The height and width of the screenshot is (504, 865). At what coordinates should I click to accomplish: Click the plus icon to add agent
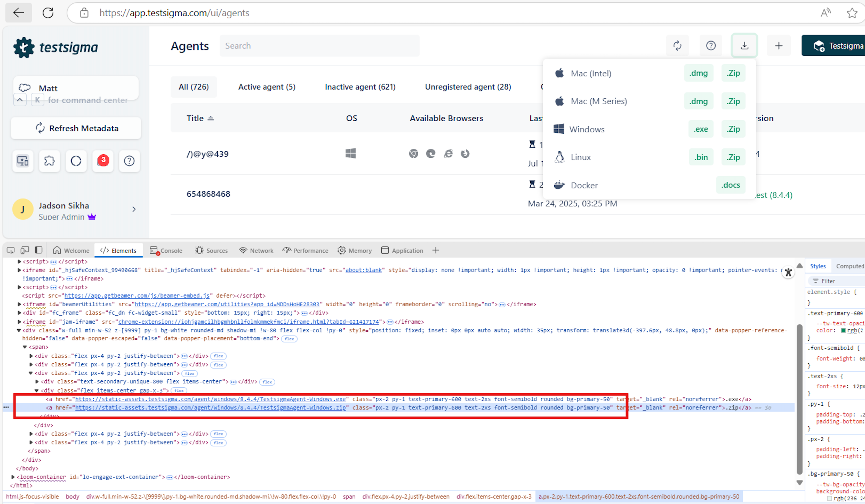coord(778,46)
